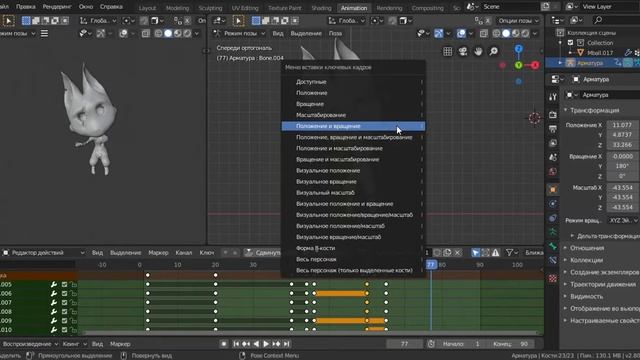This screenshot has width=640, height=360.
Task: Click the Положение X value field
Action: [x=622, y=125]
